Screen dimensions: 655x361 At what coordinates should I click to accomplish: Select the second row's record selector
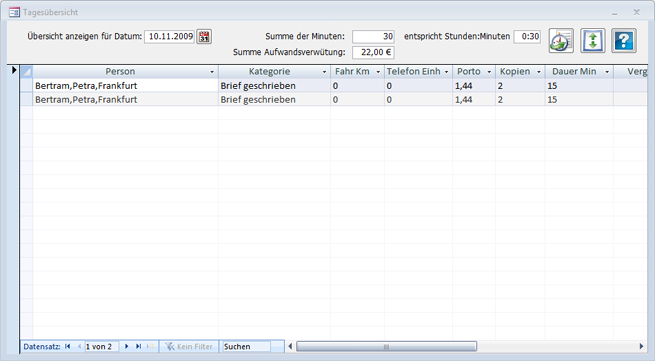click(x=26, y=99)
